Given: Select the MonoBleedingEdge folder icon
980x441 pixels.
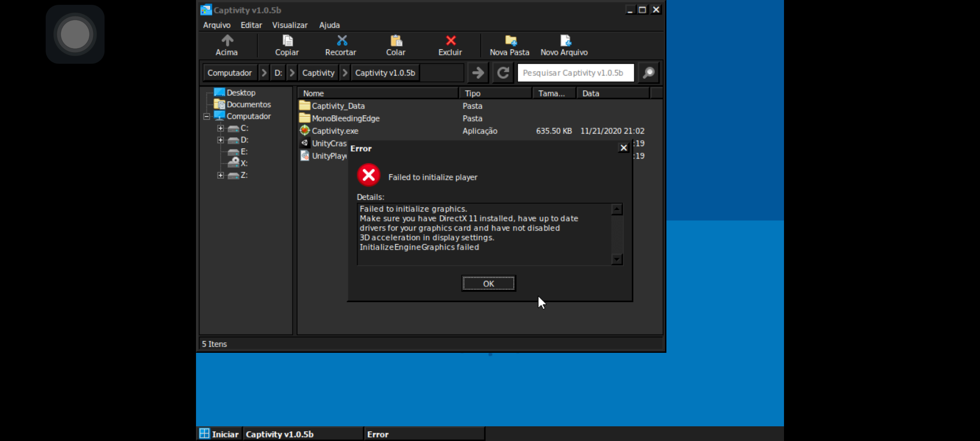Looking at the screenshot, I should click(x=305, y=118).
